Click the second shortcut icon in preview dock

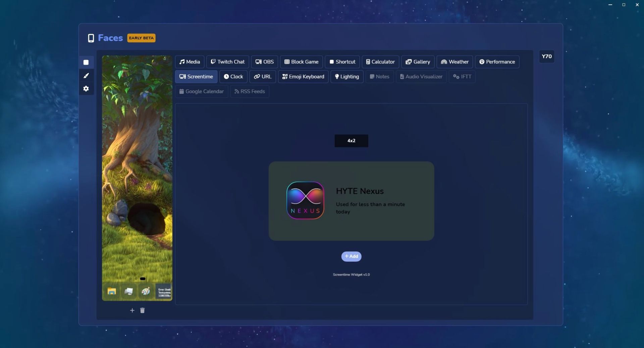128,291
